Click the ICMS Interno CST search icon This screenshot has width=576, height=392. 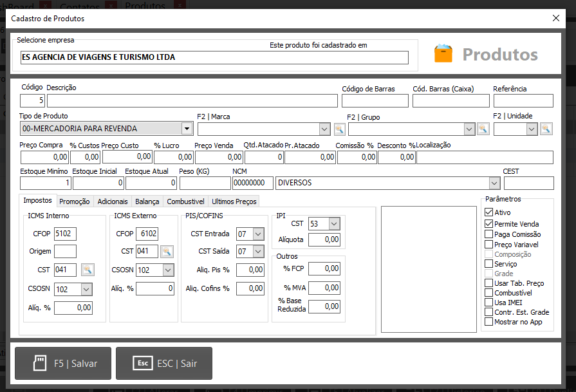88,270
